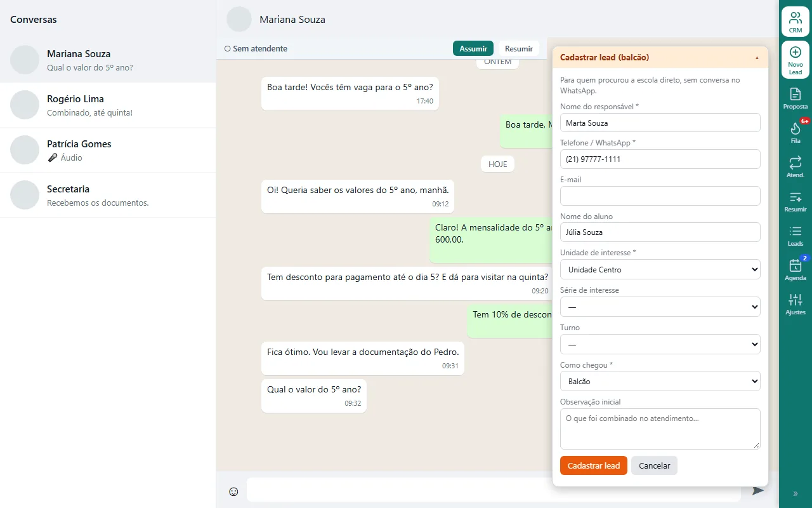The width and height of the screenshot is (812, 508).
Task: Open the Agenda calendar icon
Action: 796,270
